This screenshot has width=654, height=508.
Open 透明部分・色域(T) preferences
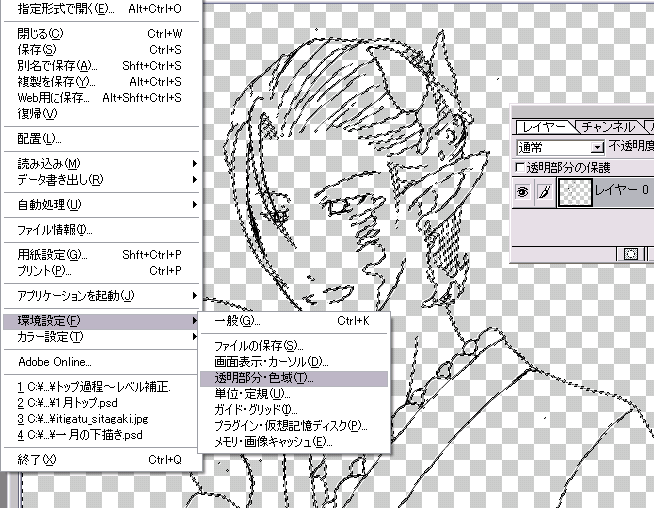294,378
